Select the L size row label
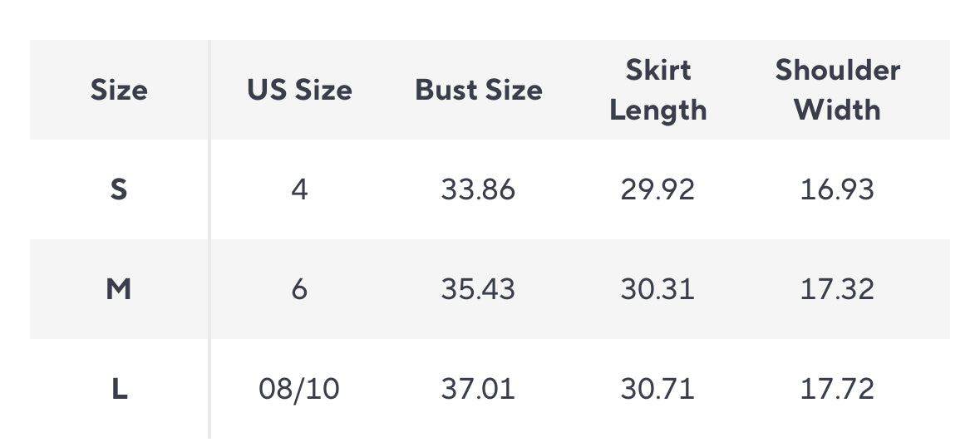Viewport: 980px width, 447px height. 119,389
